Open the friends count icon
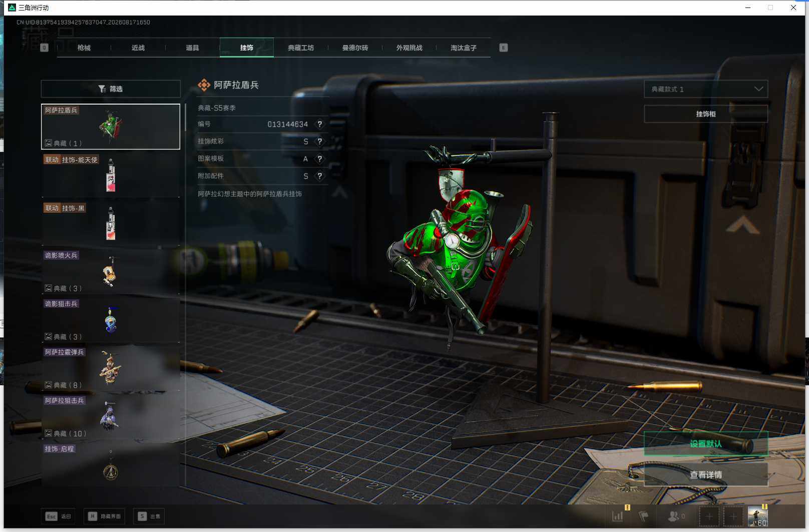 (x=676, y=516)
